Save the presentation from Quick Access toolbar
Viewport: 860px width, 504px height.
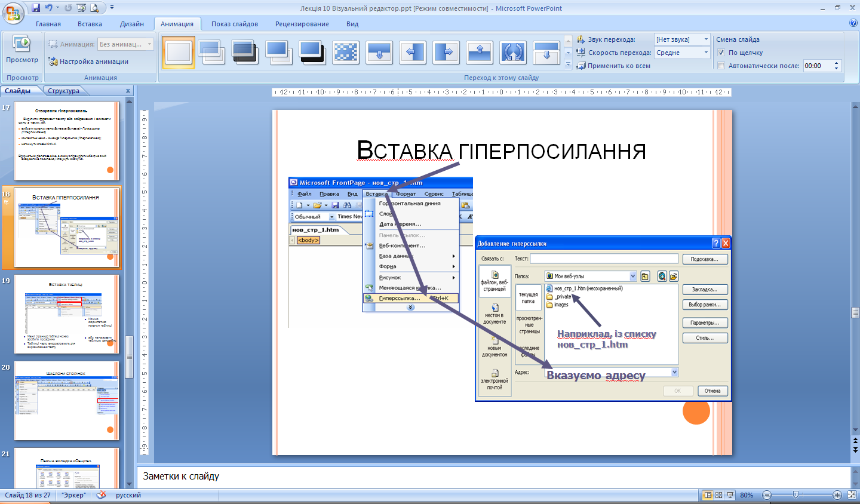[36, 8]
